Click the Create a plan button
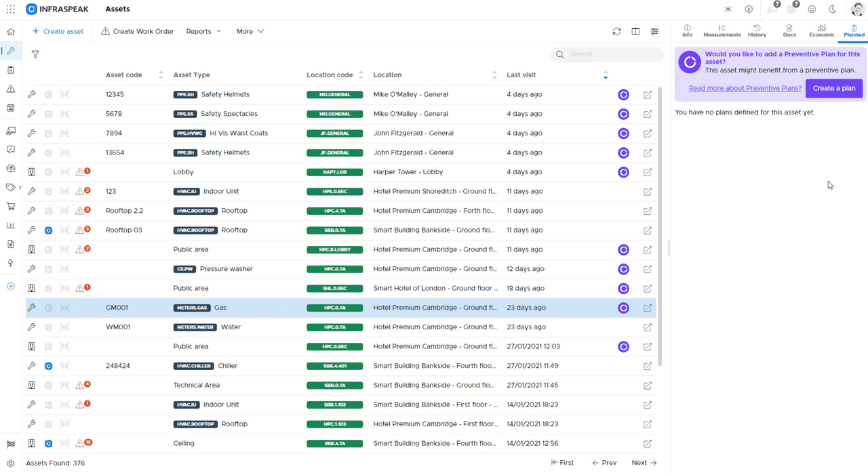Screen dimensions: 868x473 [x=834, y=88]
